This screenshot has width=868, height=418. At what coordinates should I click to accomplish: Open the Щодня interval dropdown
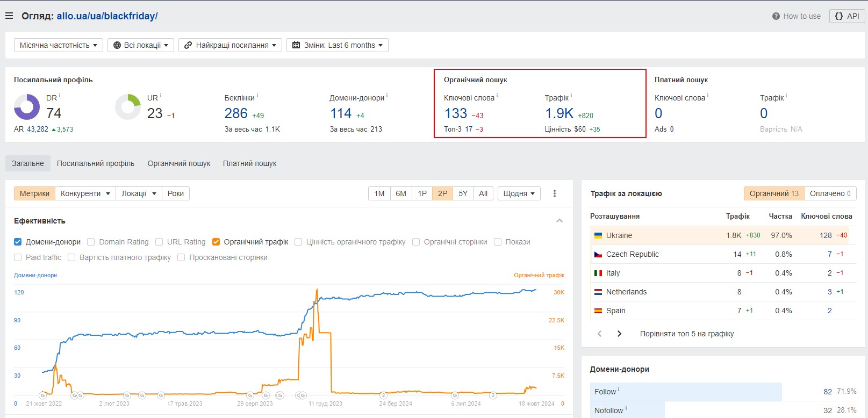tap(519, 193)
